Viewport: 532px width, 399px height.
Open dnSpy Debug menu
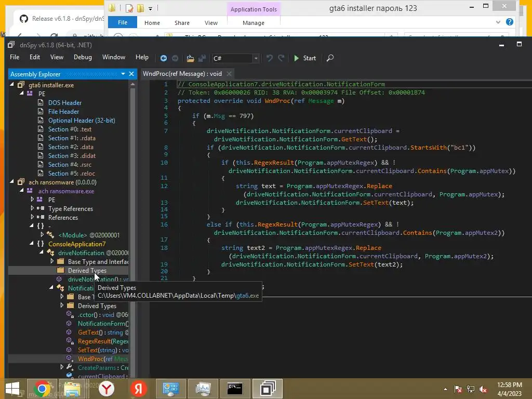[x=83, y=57]
